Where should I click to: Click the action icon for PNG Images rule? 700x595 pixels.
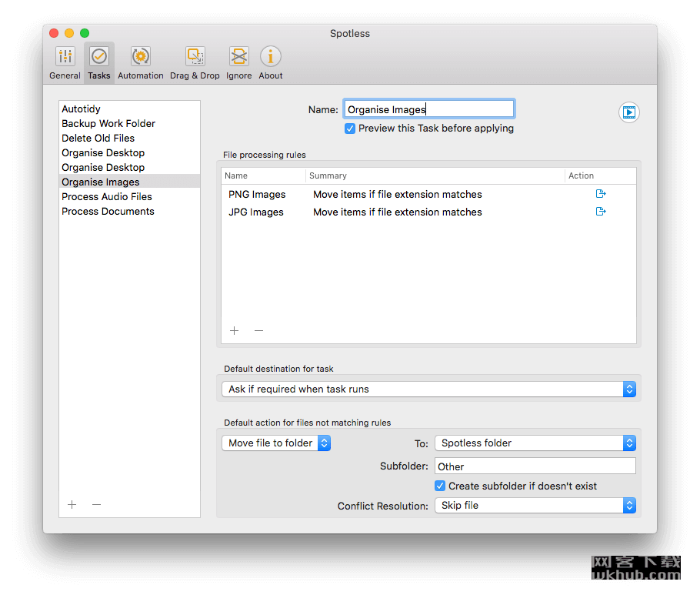tap(601, 194)
